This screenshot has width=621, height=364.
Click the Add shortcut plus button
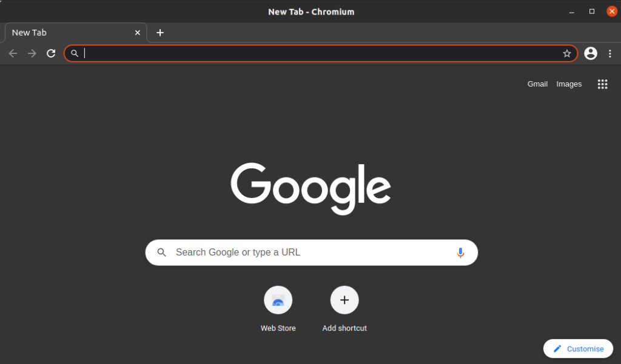344,300
